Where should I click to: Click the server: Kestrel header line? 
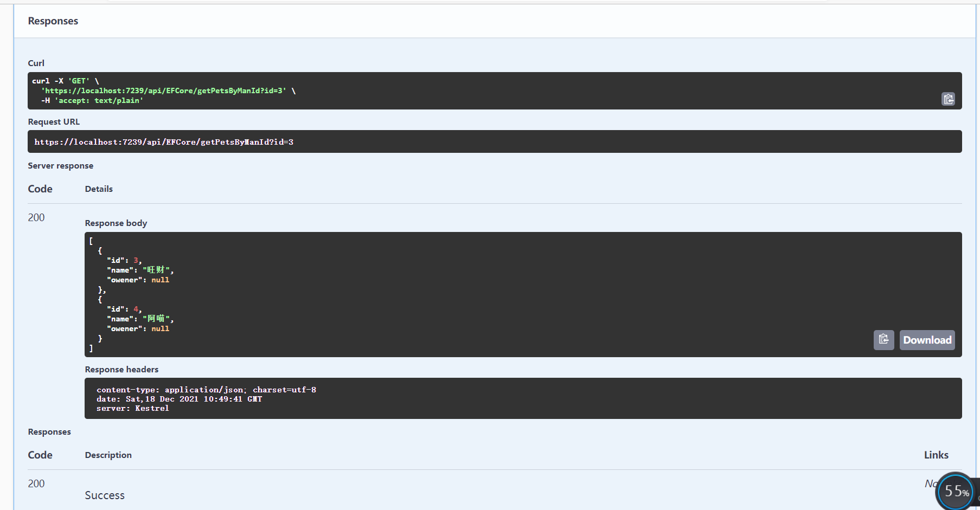(133, 408)
